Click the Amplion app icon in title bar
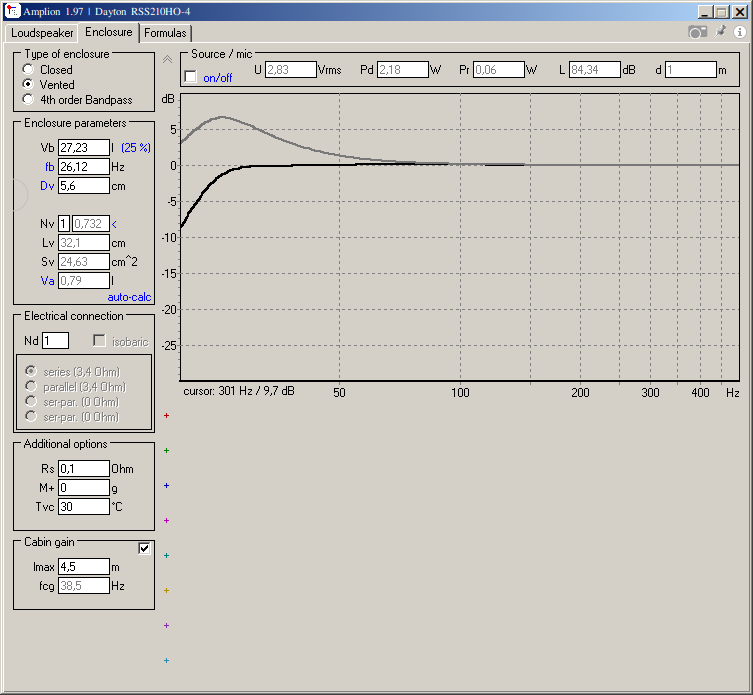 [x=12, y=11]
